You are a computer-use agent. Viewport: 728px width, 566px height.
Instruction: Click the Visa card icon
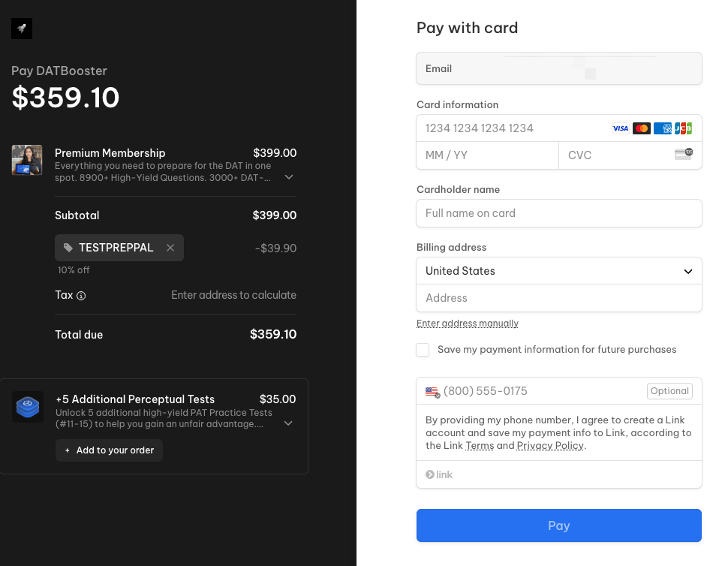click(620, 128)
